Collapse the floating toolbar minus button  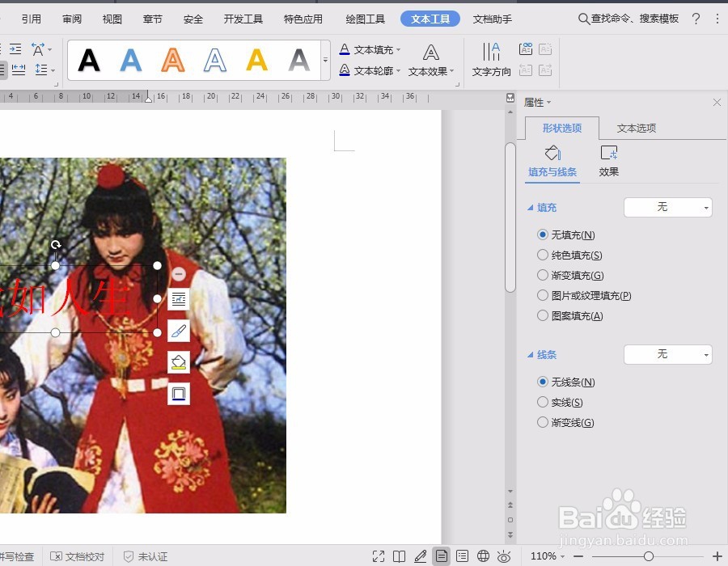(179, 274)
